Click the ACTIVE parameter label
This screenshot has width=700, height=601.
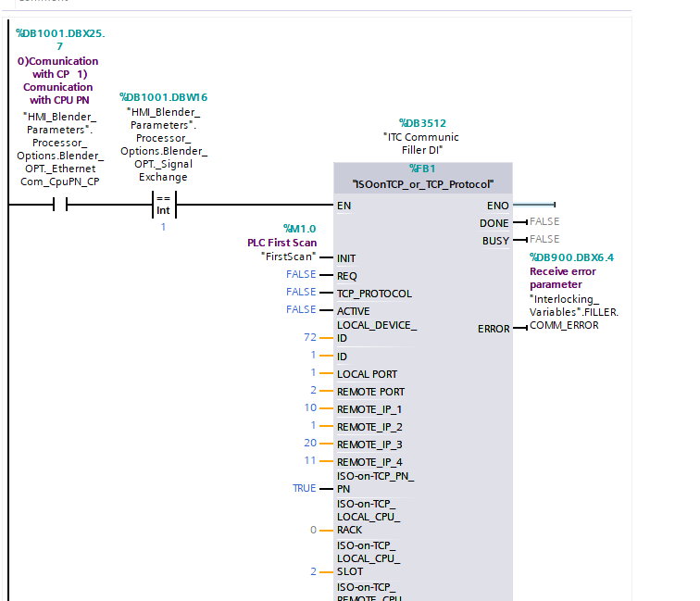click(x=353, y=311)
